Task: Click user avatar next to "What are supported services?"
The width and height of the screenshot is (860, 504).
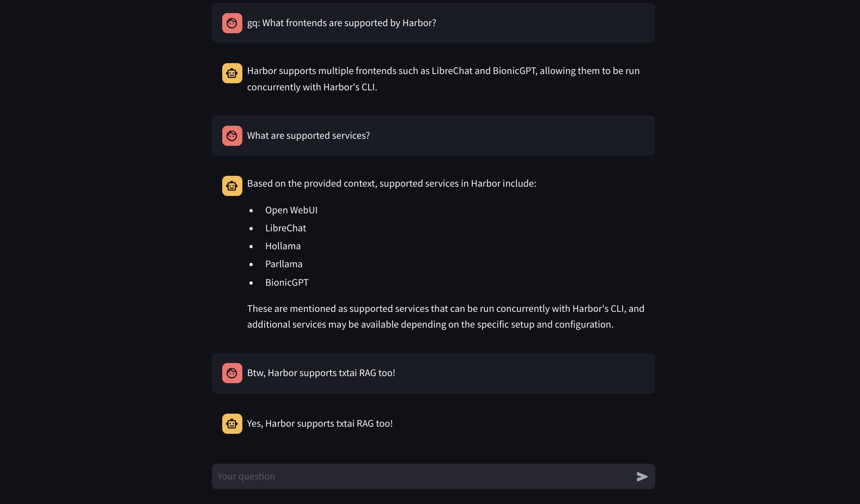Action: [x=232, y=136]
